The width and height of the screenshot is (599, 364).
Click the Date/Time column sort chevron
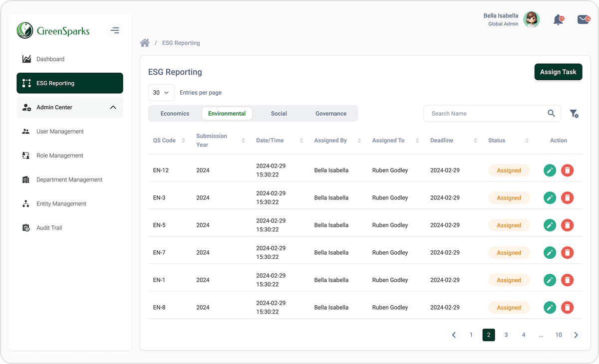pos(301,140)
